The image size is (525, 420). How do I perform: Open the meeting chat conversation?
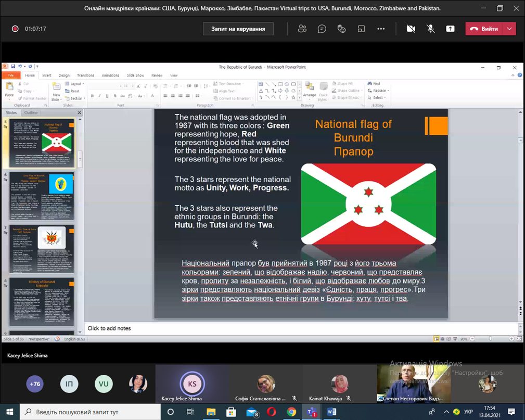pos(322,29)
